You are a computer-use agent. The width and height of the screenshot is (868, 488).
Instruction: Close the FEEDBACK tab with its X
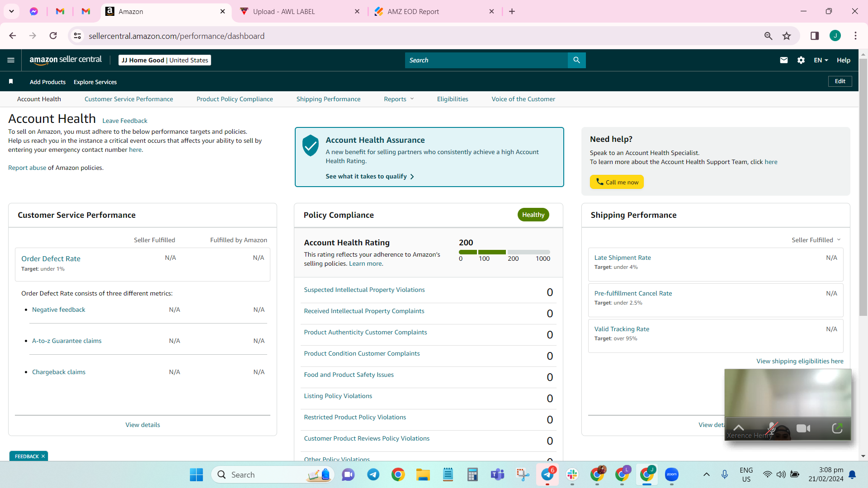(x=43, y=456)
